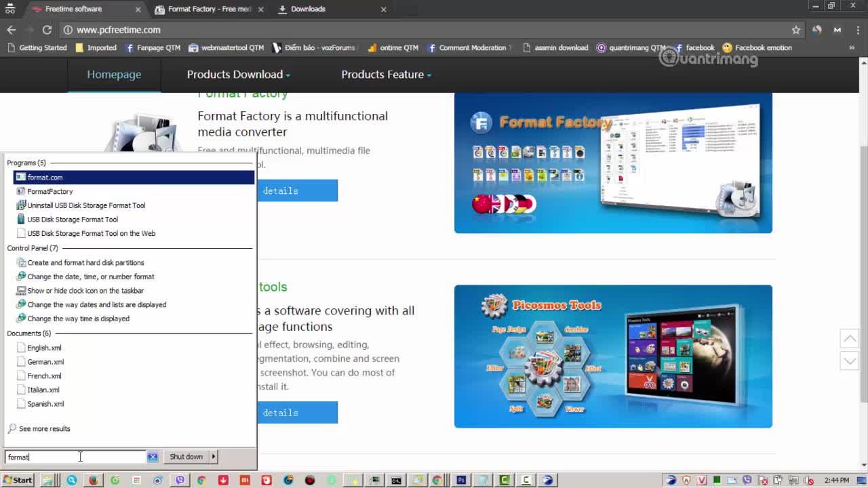Click details button for Format Factory
The image size is (868, 488).
pos(298,190)
